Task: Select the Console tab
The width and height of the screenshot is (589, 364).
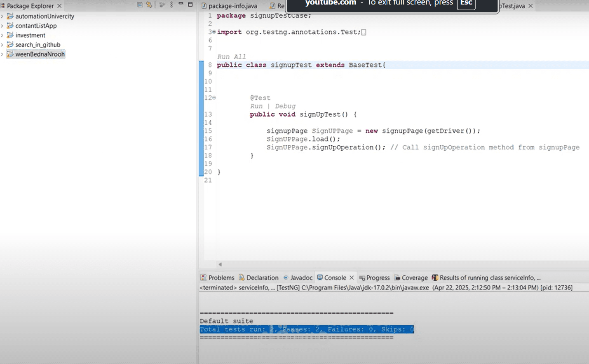Action: coord(332,278)
